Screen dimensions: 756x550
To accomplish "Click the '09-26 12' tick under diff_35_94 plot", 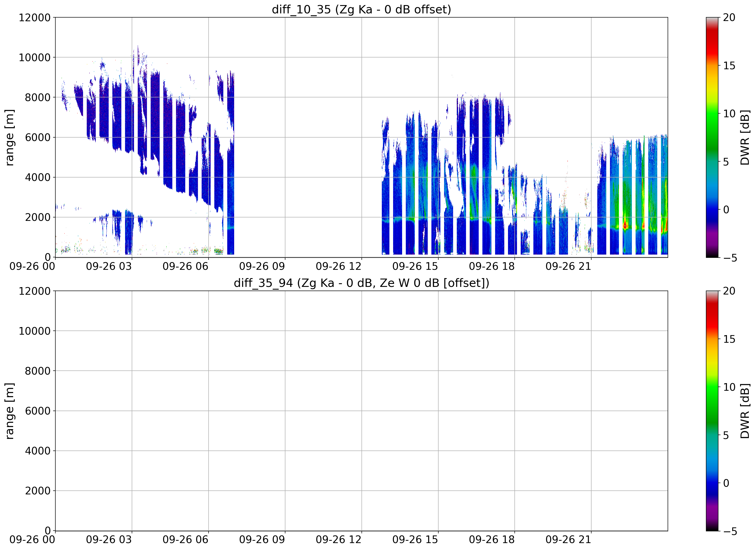I will pos(339,539).
